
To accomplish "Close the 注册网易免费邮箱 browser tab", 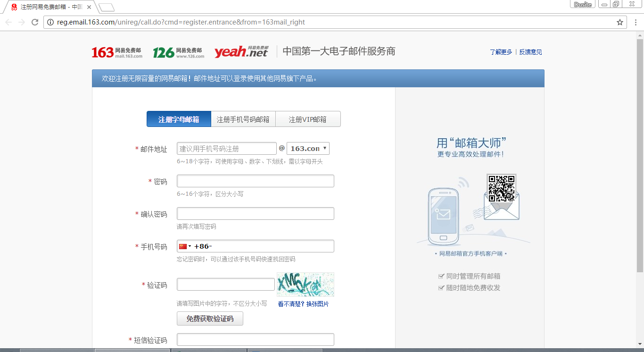I will point(89,7).
